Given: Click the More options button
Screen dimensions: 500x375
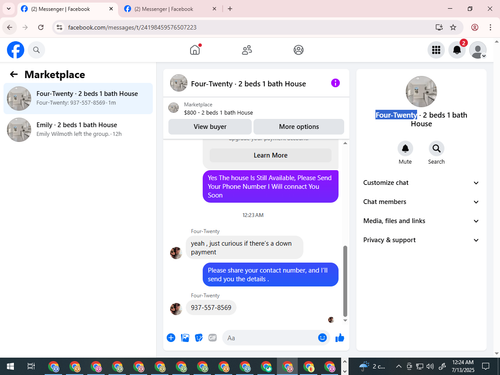Looking at the screenshot, I should coord(299,127).
